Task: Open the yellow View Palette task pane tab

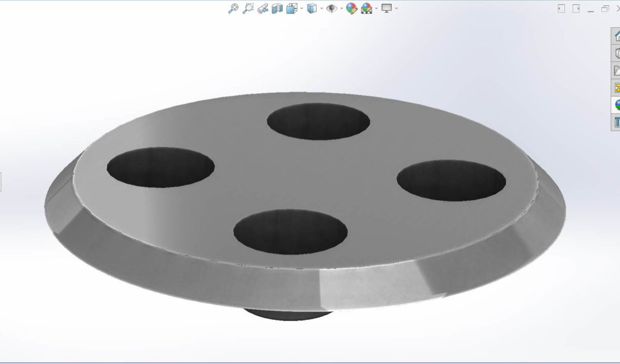Action: (x=616, y=88)
